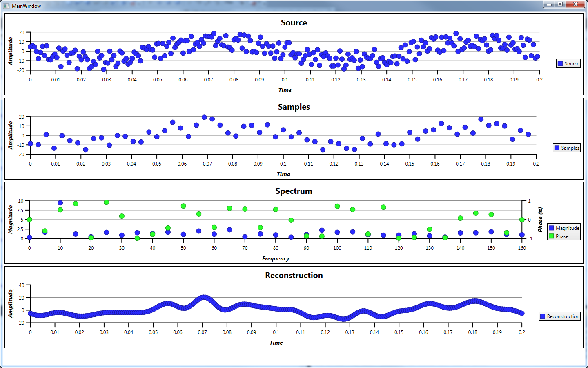The image size is (588, 368).
Task: Select the Spectrum chart heading
Action: (294, 191)
